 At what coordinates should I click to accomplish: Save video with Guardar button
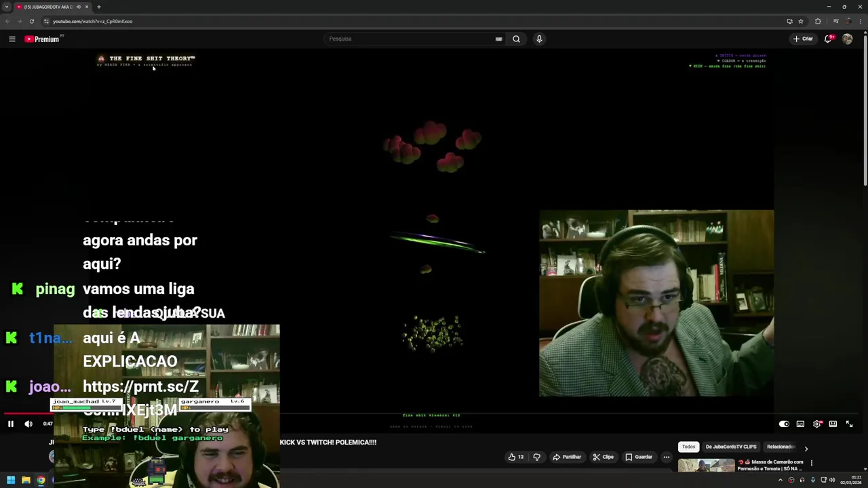639,457
